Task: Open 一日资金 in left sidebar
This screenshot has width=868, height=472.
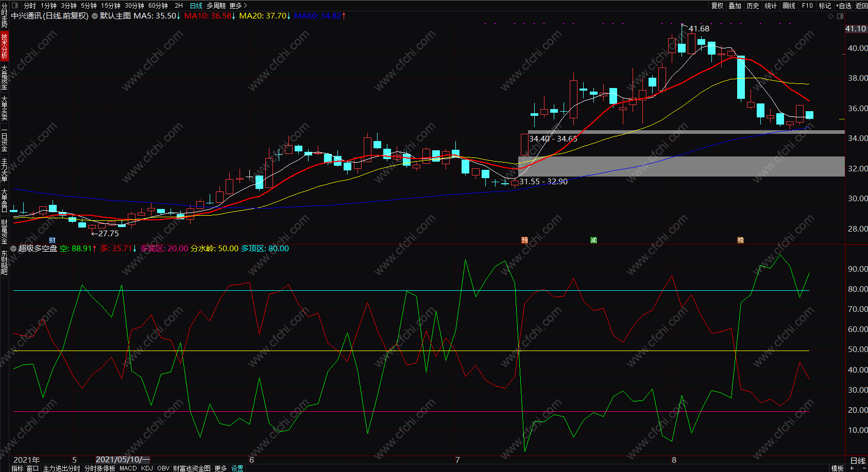Action: [4, 139]
